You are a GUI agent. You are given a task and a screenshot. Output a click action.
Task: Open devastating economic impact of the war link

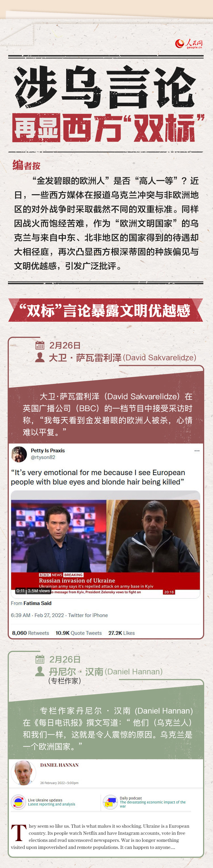coord(153,804)
